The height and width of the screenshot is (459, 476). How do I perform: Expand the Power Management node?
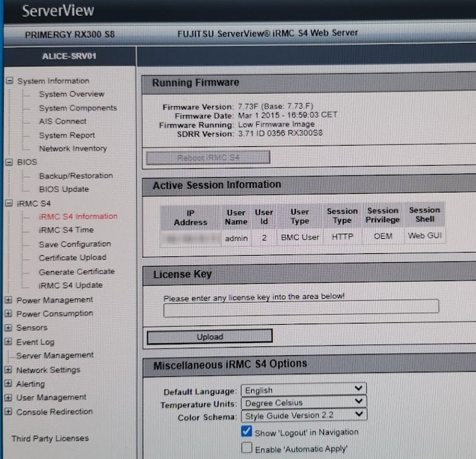click(9, 300)
